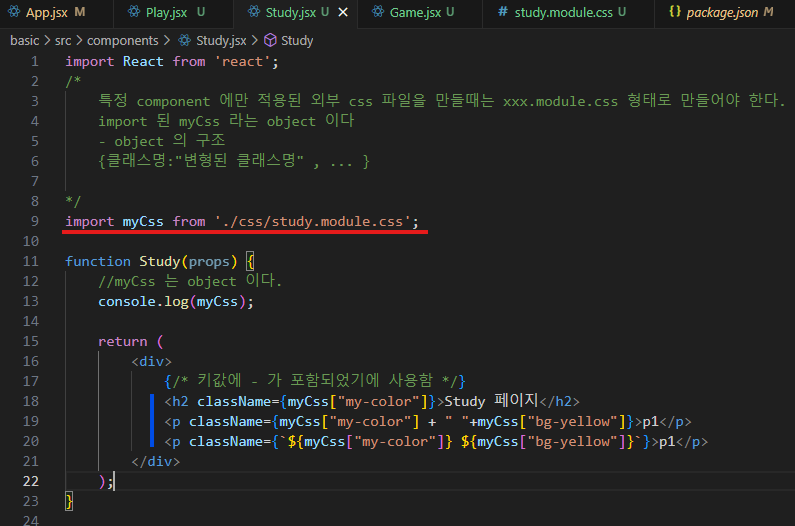The height and width of the screenshot is (526, 795).
Task: Click the closing </div> tag on line 21
Action: [156, 462]
